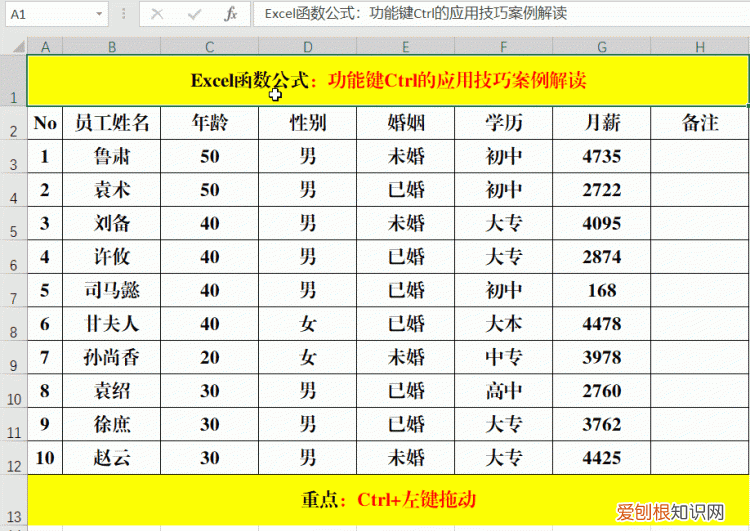Image resolution: width=750 pixels, height=531 pixels.
Task: Click salary cell 2760
Action: pos(602,391)
